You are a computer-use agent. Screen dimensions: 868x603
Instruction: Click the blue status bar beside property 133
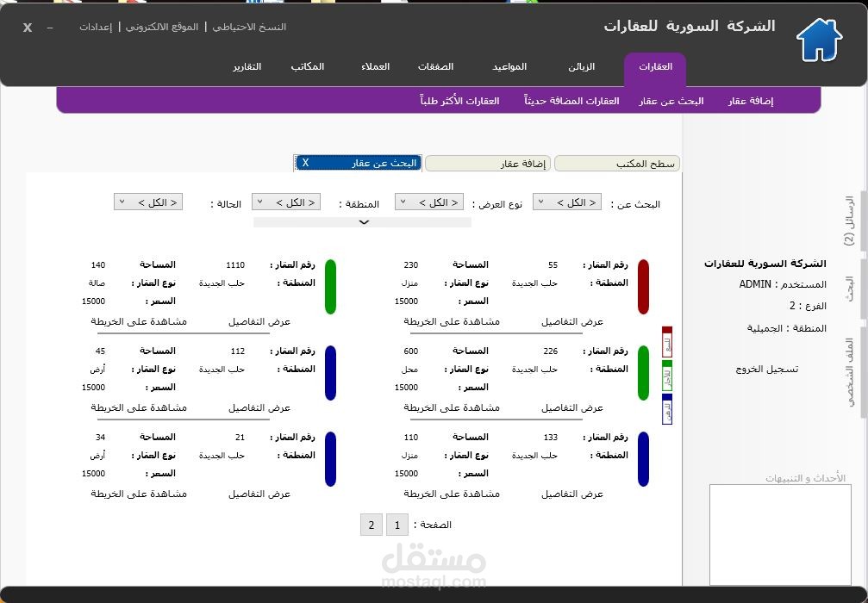point(642,459)
